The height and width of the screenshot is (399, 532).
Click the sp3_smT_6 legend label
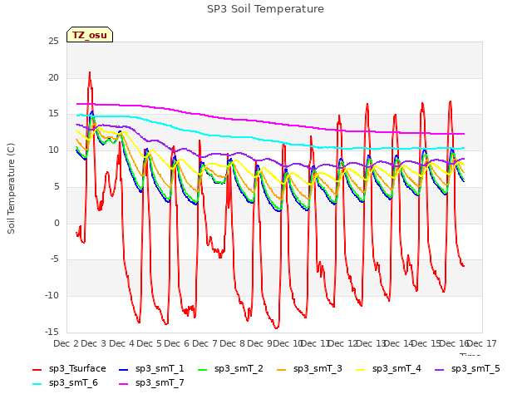pos(73,383)
